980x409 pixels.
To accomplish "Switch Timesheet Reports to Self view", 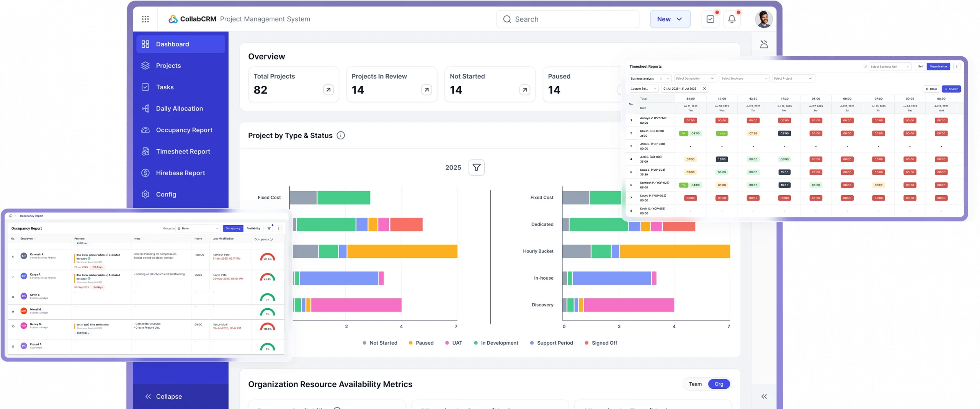I will [x=920, y=67].
